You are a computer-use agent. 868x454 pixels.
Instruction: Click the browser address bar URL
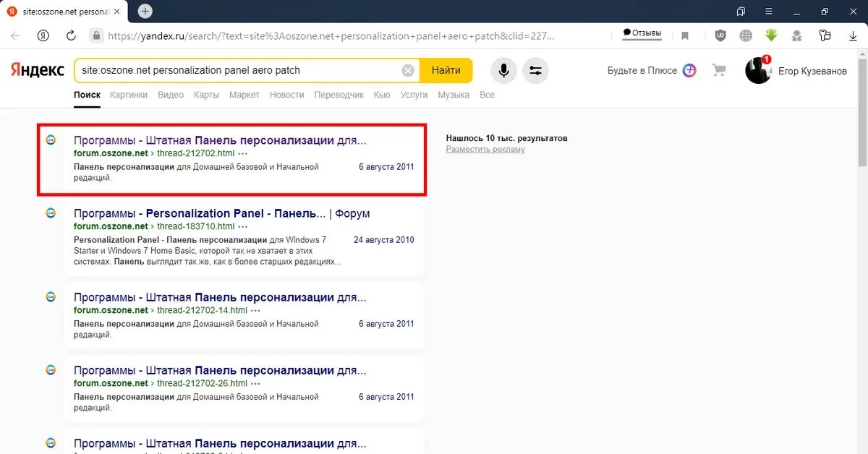(331, 35)
